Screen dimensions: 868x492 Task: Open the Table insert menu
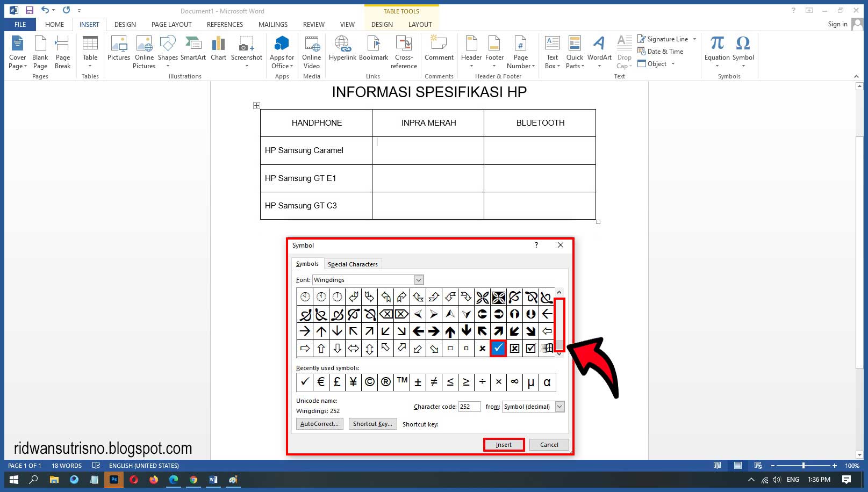click(90, 52)
